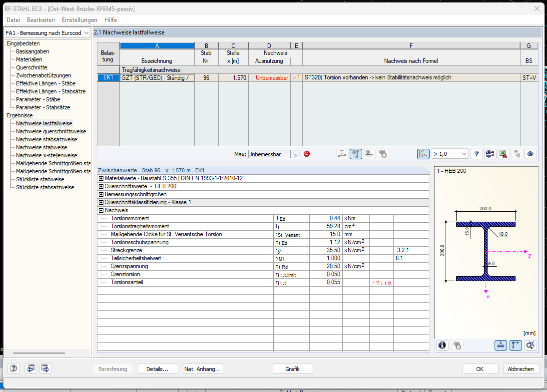This screenshot has width=547, height=392.
Task: Toggle dimensions display in cross-section graphic
Action: [501, 345]
